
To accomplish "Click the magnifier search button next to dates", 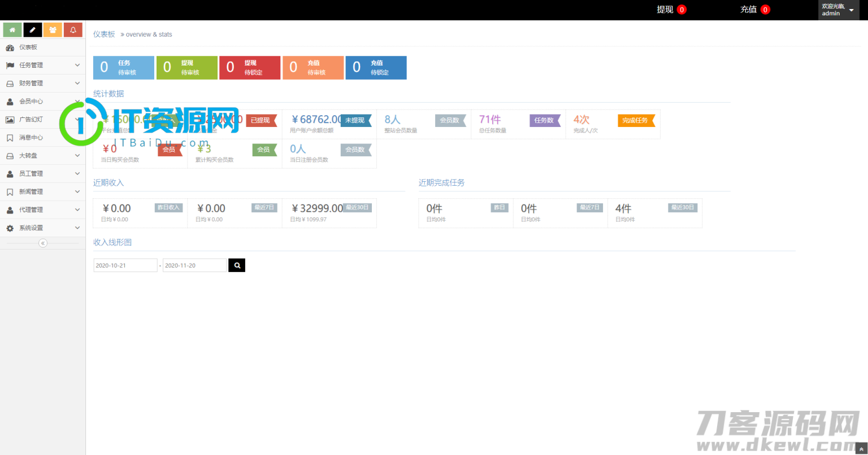I will coord(237,265).
